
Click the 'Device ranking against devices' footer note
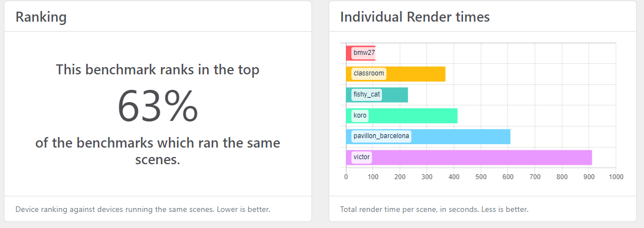tap(143, 210)
